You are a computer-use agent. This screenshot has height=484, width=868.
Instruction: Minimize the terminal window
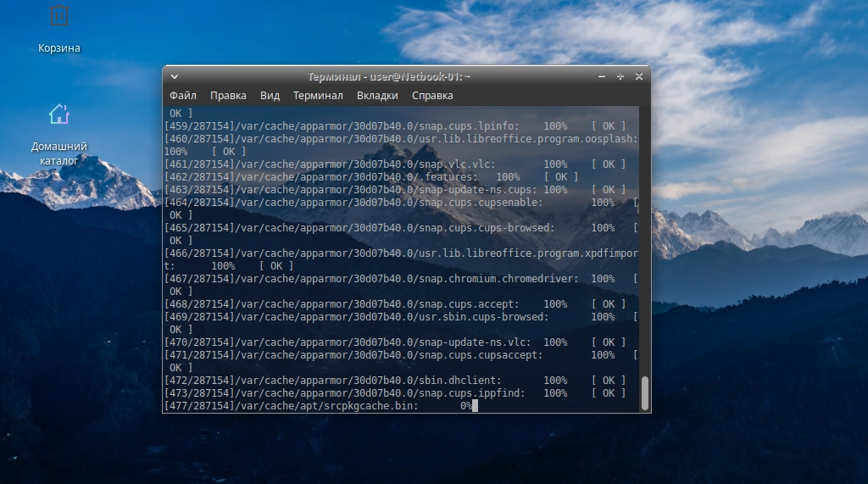(x=602, y=76)
